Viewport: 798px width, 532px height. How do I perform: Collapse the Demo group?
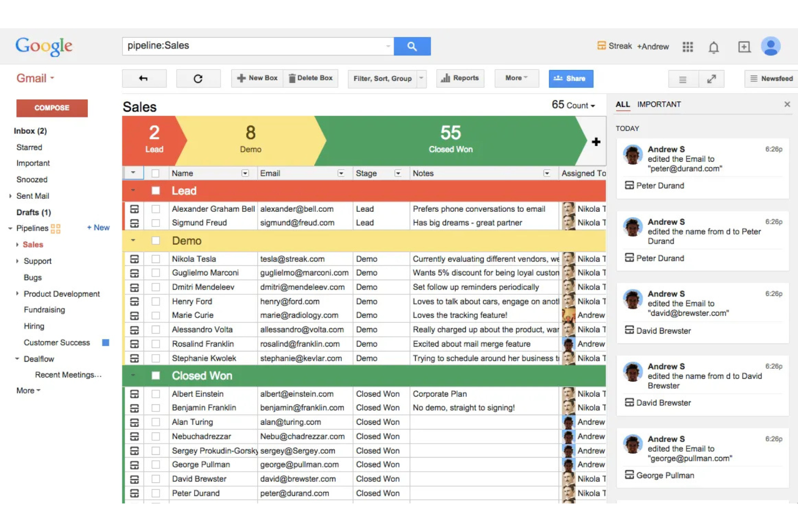pos(133,241)
